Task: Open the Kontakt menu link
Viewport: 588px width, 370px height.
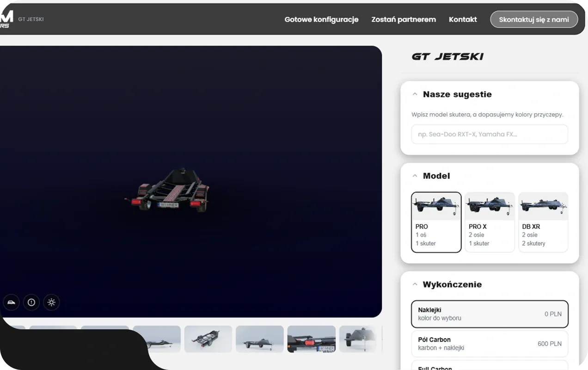Action: pyautogui.click(x=463, y=19)
